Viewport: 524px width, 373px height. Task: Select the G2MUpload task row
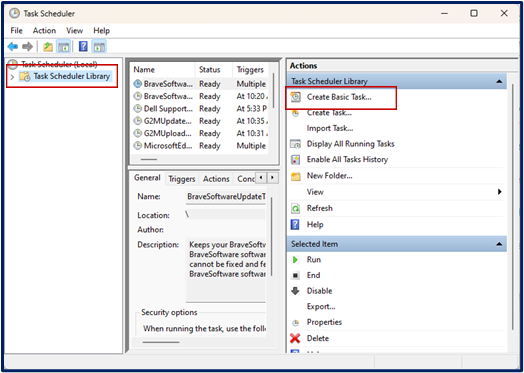pos(201,133)
